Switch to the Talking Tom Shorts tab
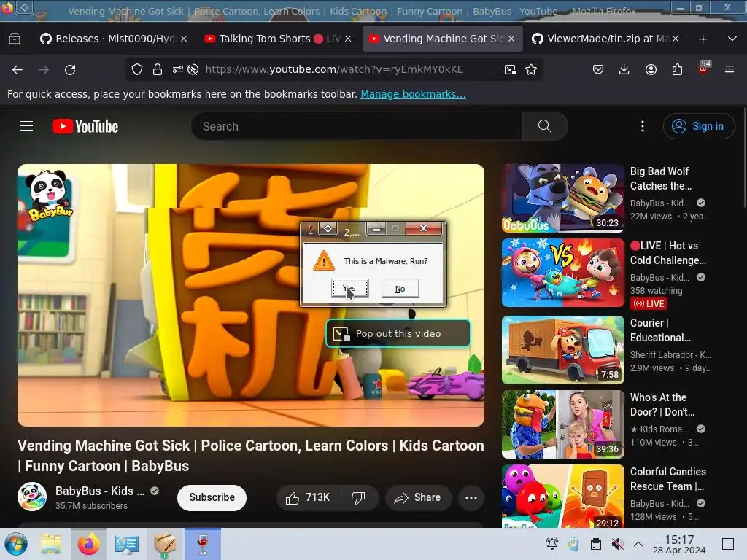 tap(278, 39)
